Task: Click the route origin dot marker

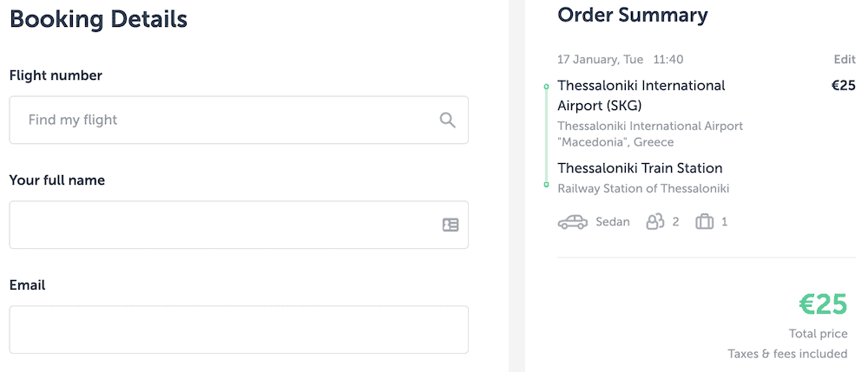Action: click(x=546, y=87)
